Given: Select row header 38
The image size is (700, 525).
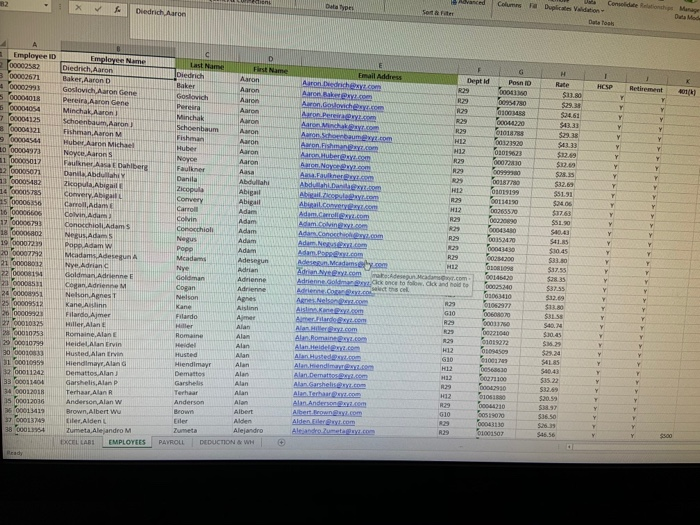Looking at the screenshot, I should [x=8, y=430].
